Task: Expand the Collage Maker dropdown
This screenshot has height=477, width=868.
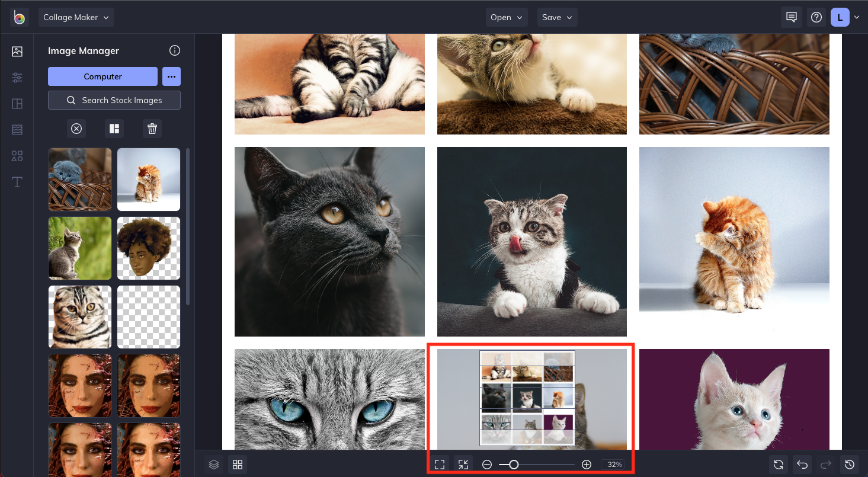Action: [76, 17]
